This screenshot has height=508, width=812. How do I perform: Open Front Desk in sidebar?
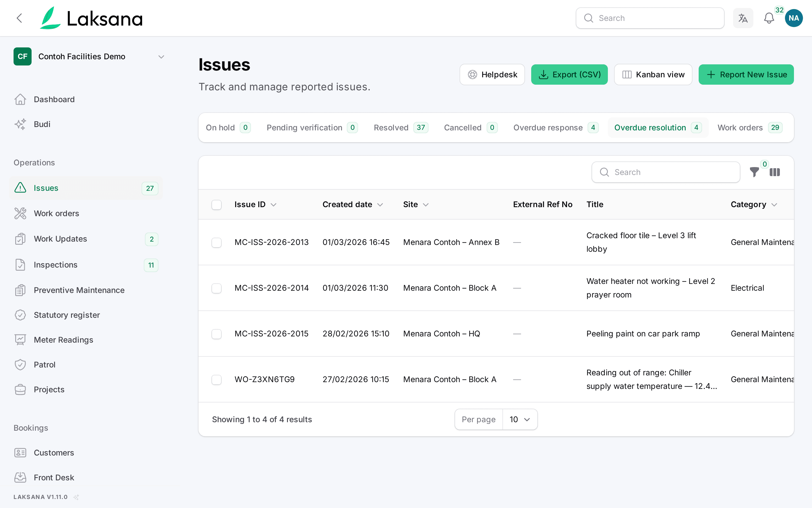tap(86, 478)
